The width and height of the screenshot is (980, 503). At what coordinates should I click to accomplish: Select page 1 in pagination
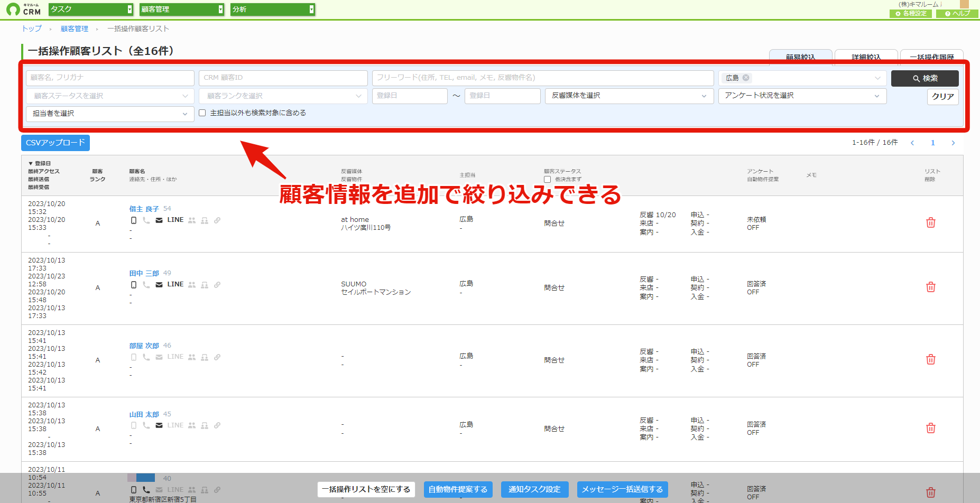[933, 143]
